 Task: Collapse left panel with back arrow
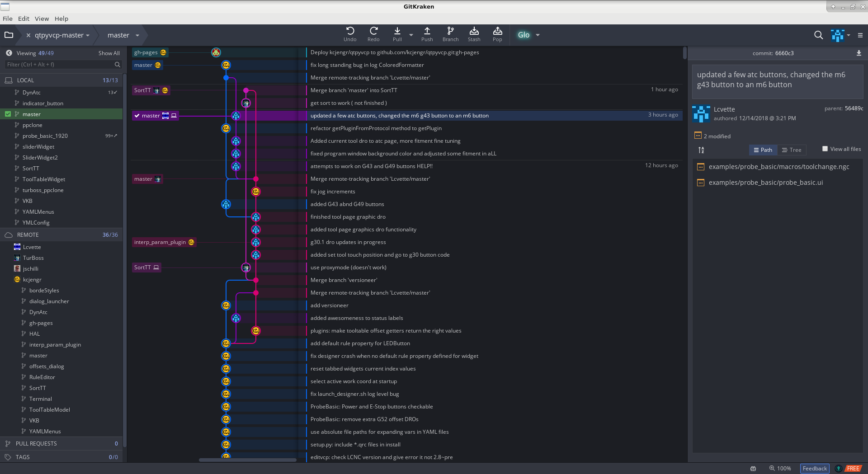[x=9, y=53]
